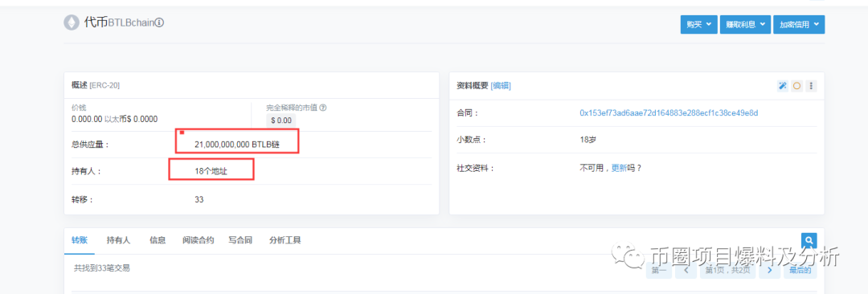
Task: Click the 第1页，共2页 page indicator
Action: (727, 270)
